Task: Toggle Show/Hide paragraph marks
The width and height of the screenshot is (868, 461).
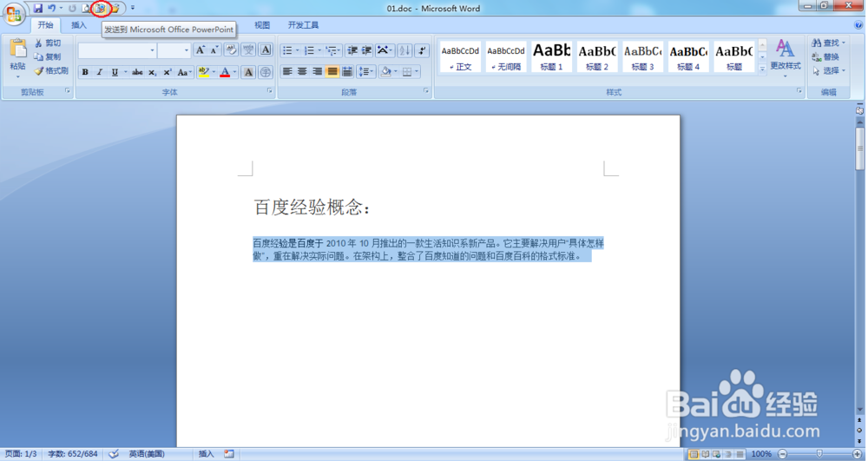Action: (x=422, y=50)
